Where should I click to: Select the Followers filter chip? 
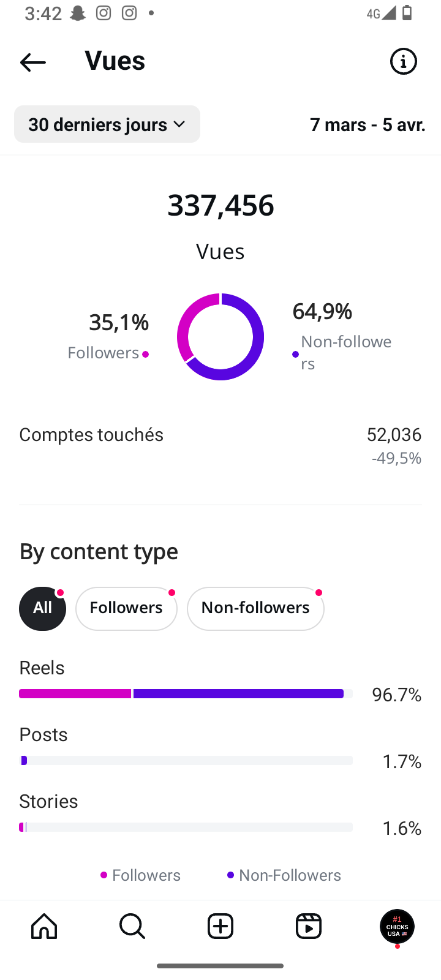point(126,608)
